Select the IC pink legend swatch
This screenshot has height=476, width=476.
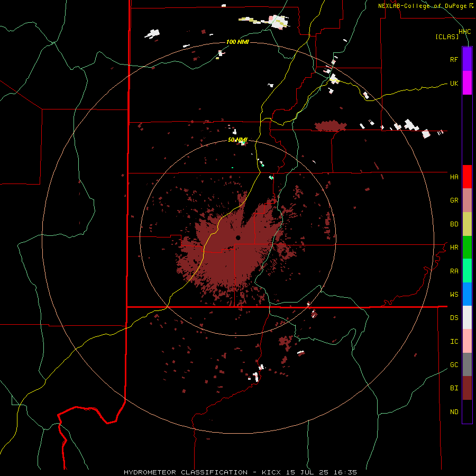click(467, 341)
